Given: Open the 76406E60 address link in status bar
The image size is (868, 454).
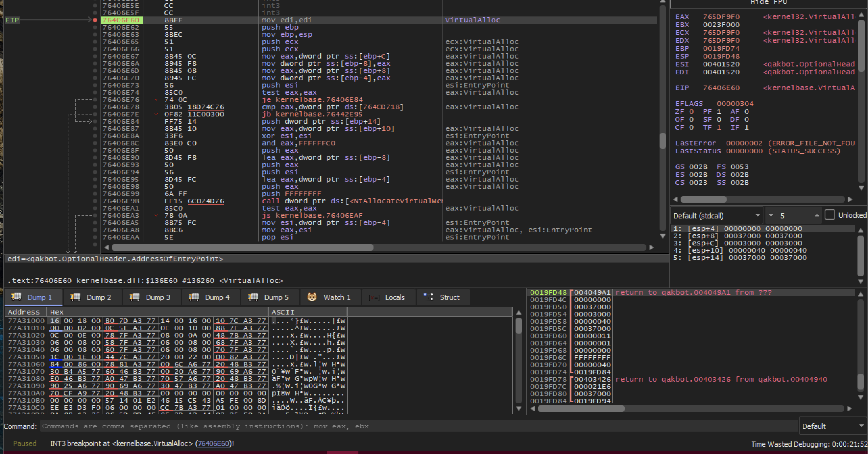Looking at the screenshot, I should pos(213,443).
